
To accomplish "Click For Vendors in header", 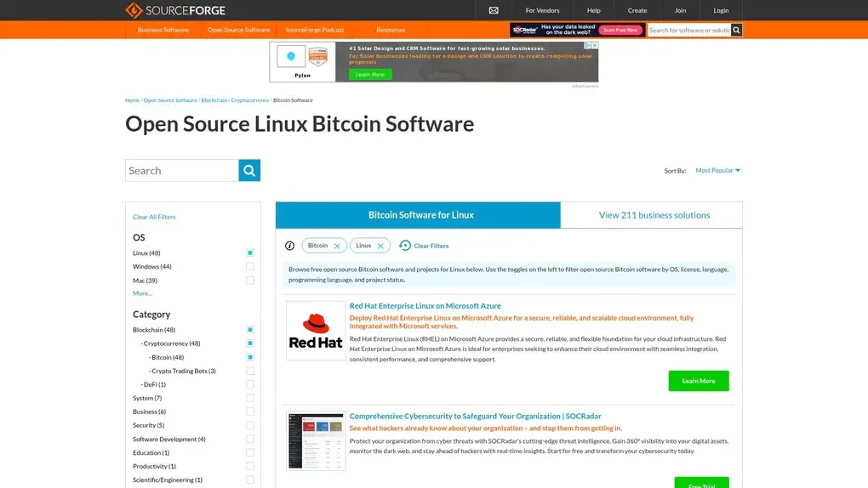I will point(543,10).
